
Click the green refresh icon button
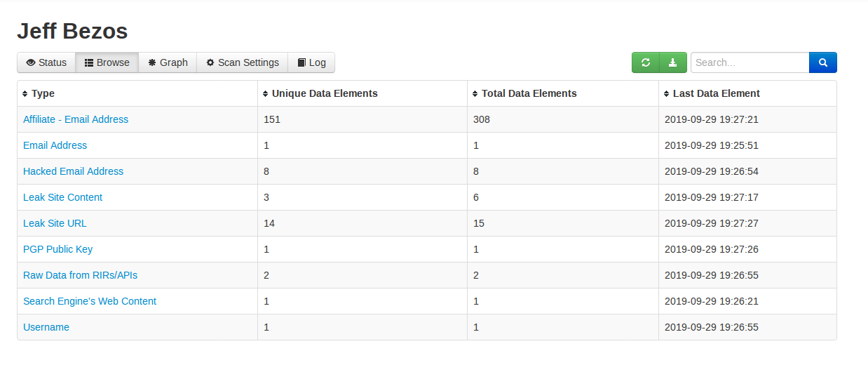pyautogui.click(x=646, y=62)
